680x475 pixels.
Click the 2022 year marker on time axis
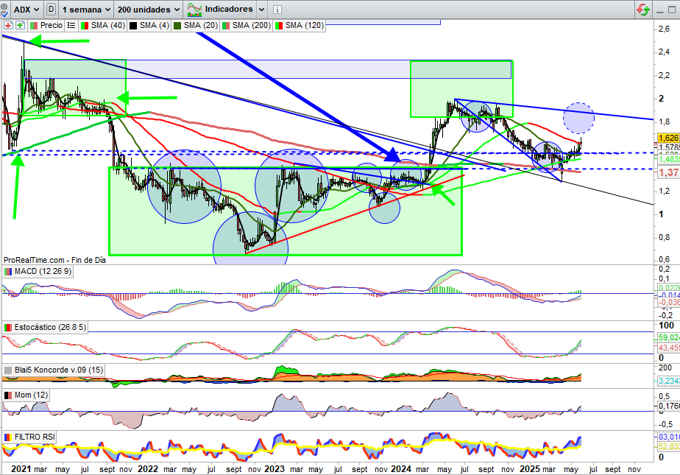pyautogui.click(x=147, y=469)
